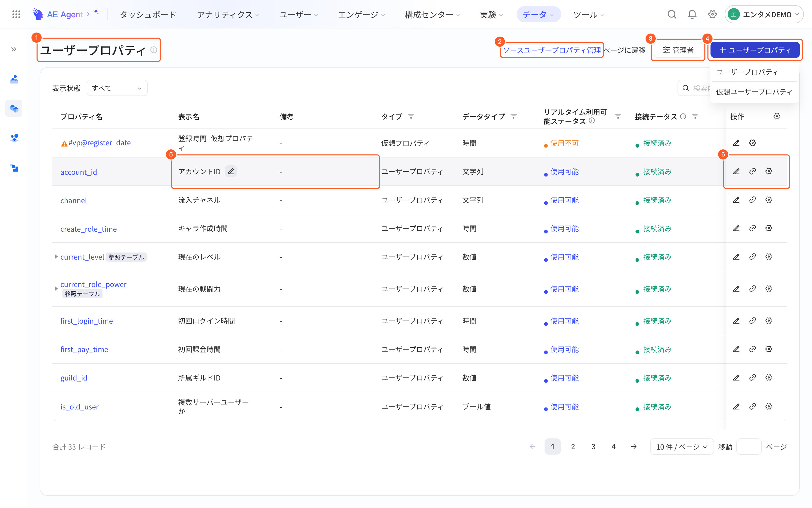Image resolution: width=812 pixels, height=508 pixels.
Task: Click filter icon on データタイプ column
Action: 513,116
